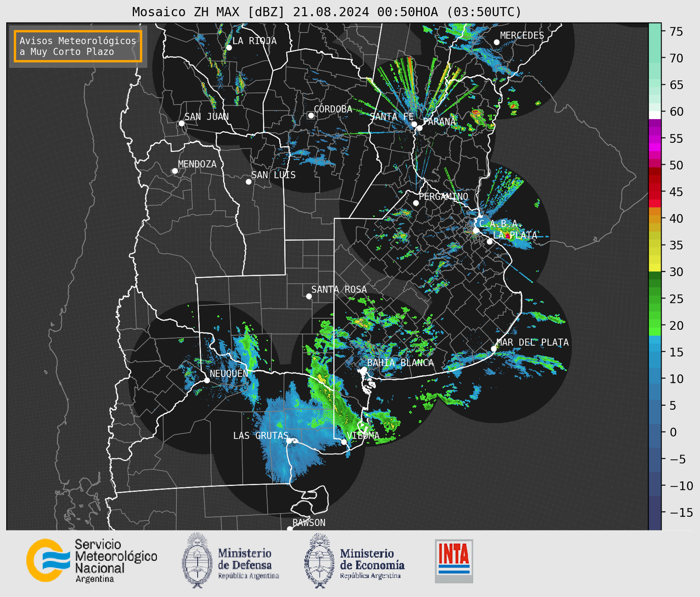Screen dimensions: 700x597
Task: Click the Ministerio de Economía emblem
Action: (x=319, y=560)
